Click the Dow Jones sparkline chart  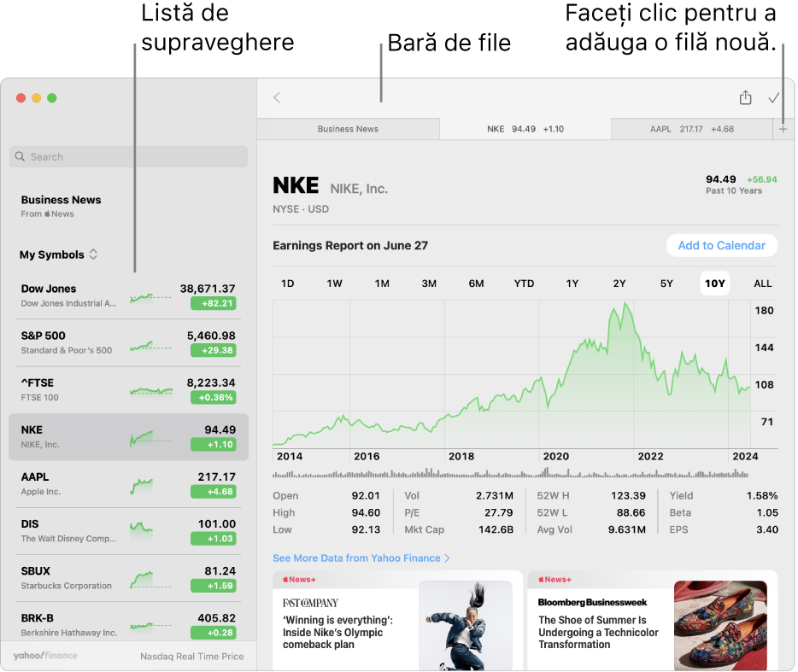pyautogui.click(x=150, y=298)
